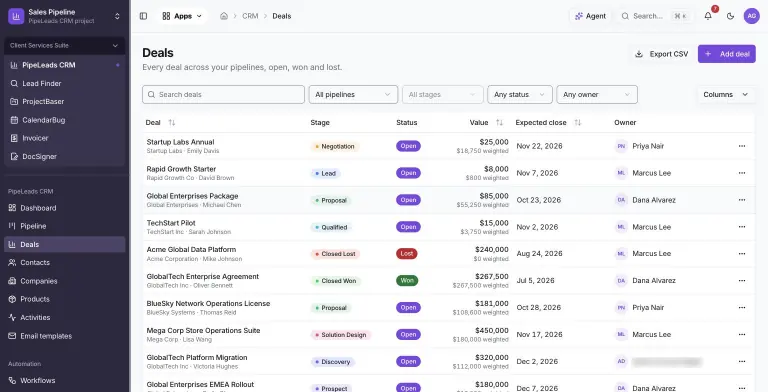
Task: Click the Lost status badge for Acme
Action: click(407, 254)
